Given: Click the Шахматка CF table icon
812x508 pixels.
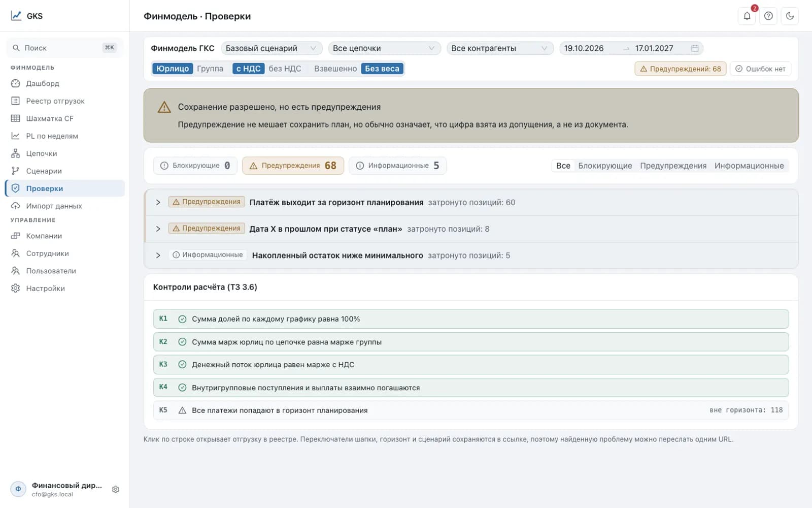Looking at the screenshot, I should click(16, 118).
